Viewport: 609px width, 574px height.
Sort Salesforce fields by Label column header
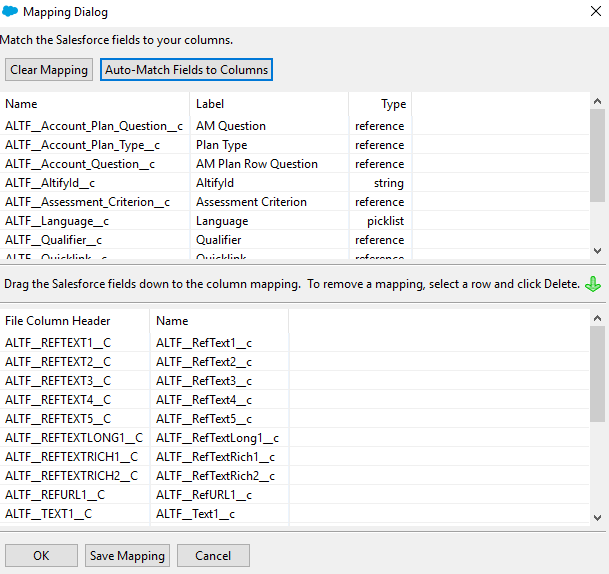coord(270,104)
